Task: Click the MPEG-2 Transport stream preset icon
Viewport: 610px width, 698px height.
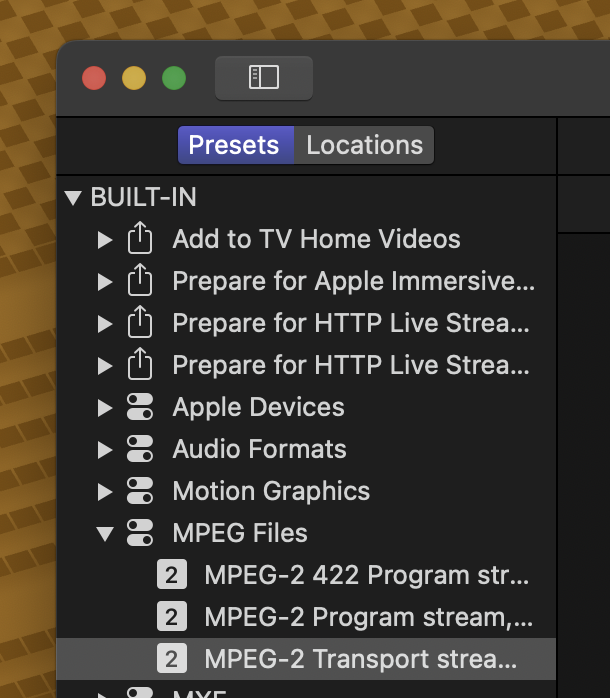Action: point(172,660)
